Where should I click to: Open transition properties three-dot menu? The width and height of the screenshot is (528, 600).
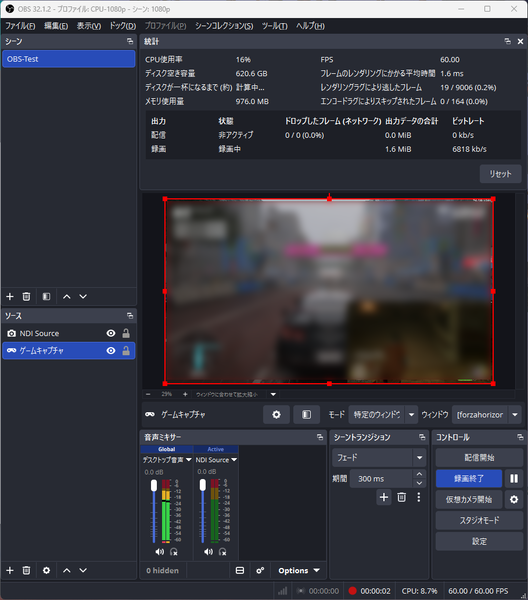419,497
